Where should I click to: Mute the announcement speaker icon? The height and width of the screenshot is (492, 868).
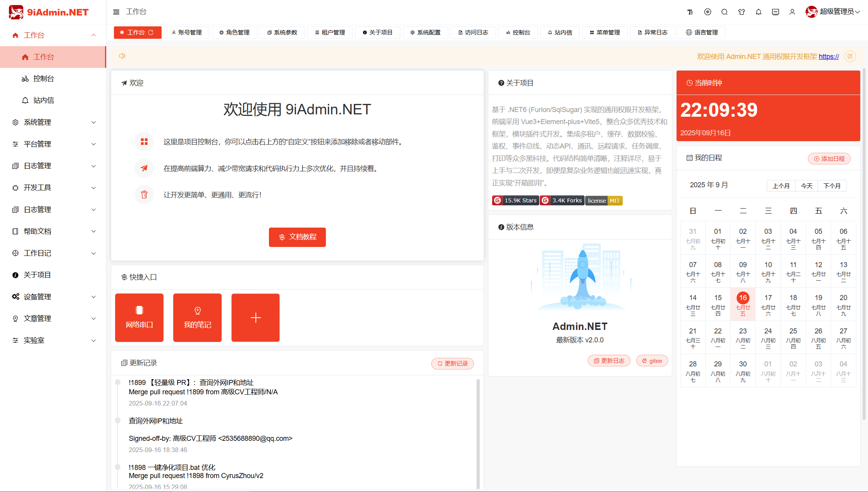tap(122, 56)
